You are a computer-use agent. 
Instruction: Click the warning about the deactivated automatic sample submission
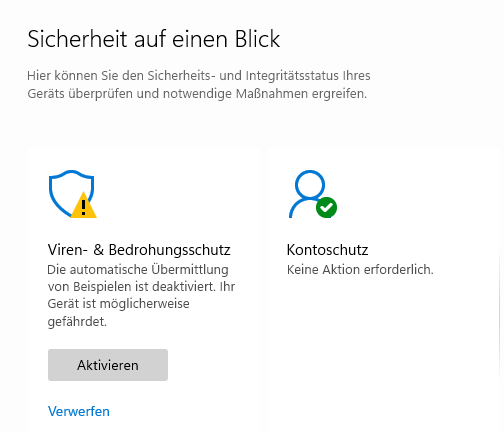141,295
